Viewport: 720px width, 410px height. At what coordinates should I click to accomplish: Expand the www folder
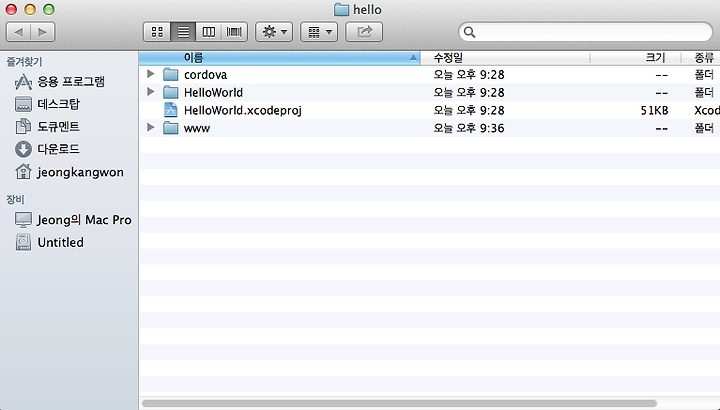(150, 127)
